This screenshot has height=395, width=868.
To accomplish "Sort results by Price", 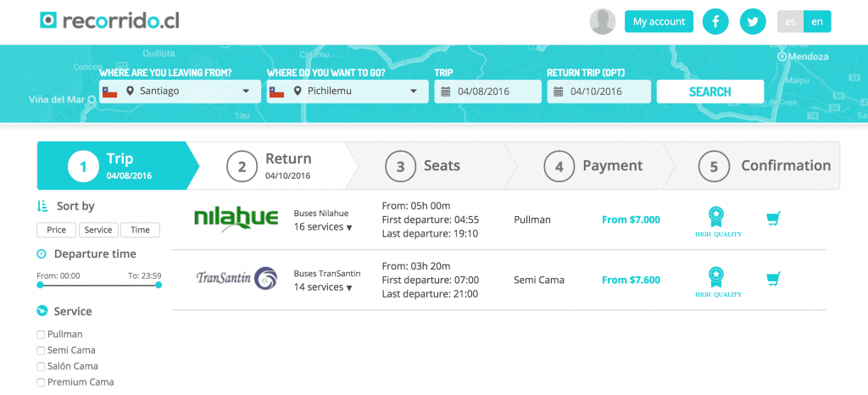I will [57, 231].
